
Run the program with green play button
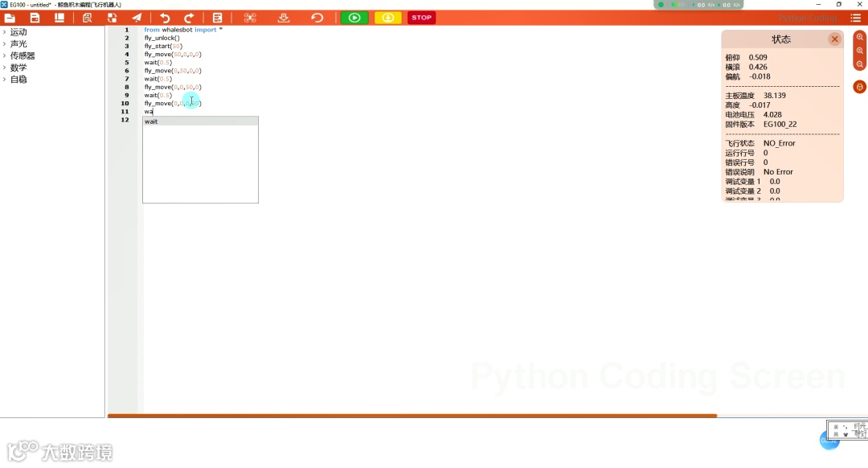[x=354, y=18]
